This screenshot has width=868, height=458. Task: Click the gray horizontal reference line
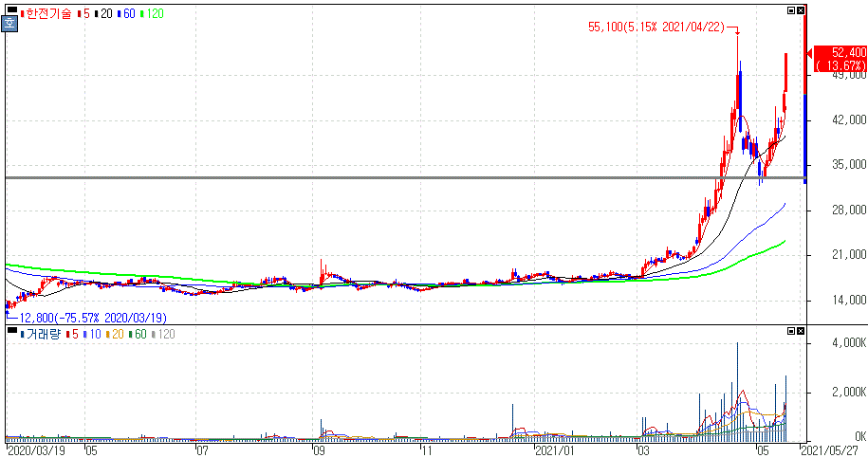[x=405, y=178]
